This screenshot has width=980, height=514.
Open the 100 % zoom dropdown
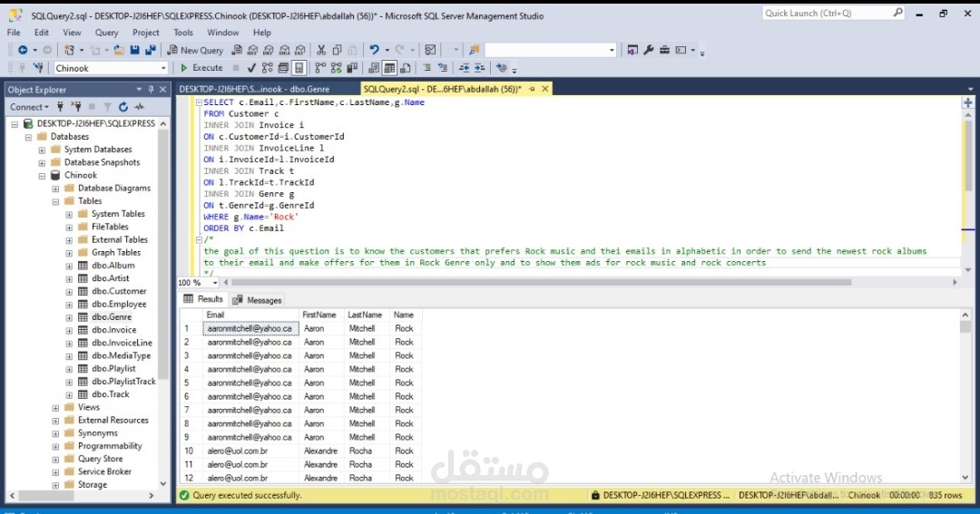coord(214,283)
